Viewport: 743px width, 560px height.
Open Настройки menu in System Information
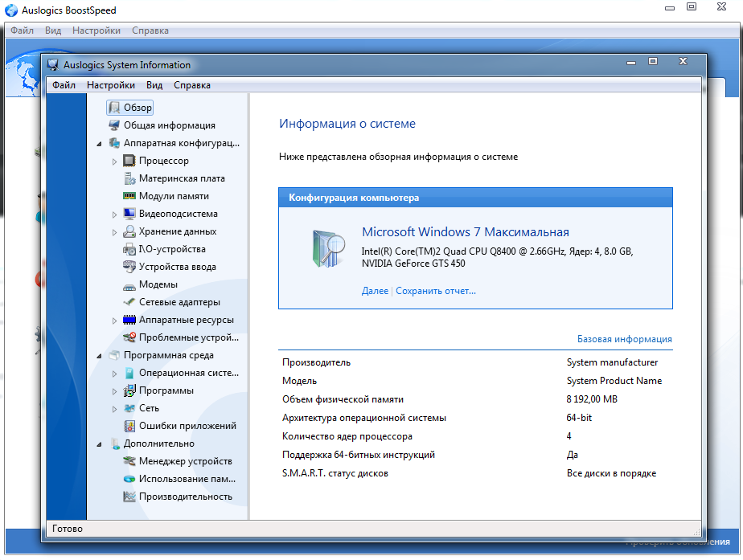(x=111, y=85)
